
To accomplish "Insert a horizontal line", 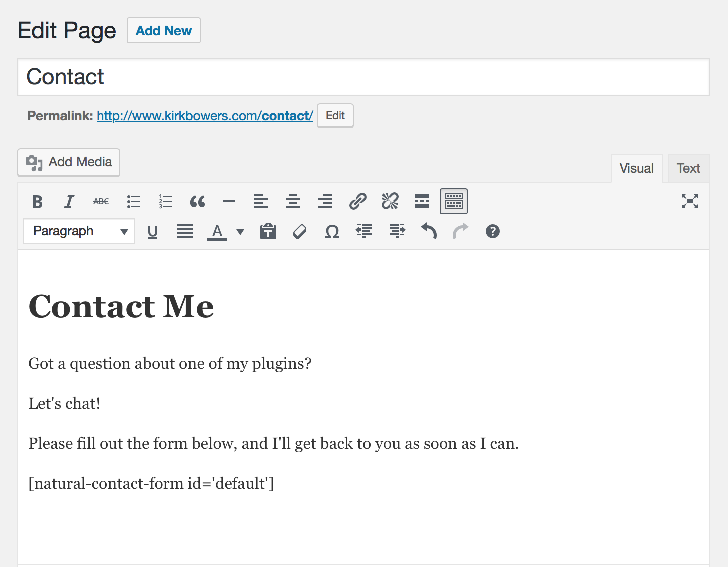I will pos(229,202).
